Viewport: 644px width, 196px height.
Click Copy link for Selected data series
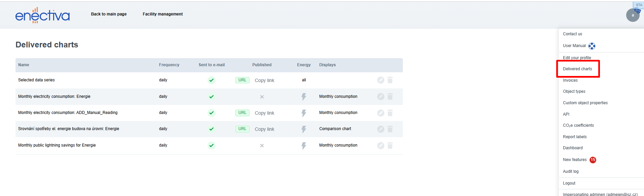pyautogui.click(x=264, y=80)
